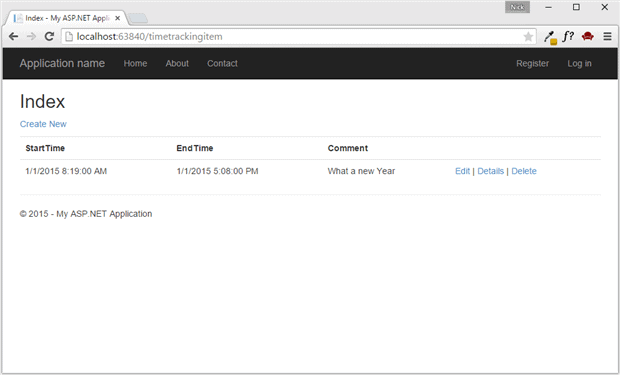The height and width of the screenshot is (375, 620).
Task: Select the 1/1/2015 8:19:00 AM cell
Action: (x=66, y=171)
